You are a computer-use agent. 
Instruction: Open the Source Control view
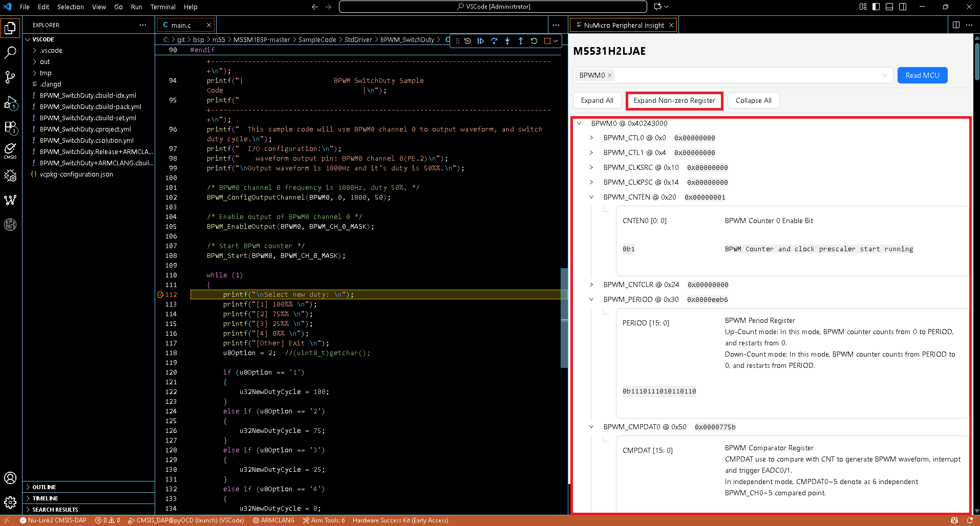[x=10, y=77]
